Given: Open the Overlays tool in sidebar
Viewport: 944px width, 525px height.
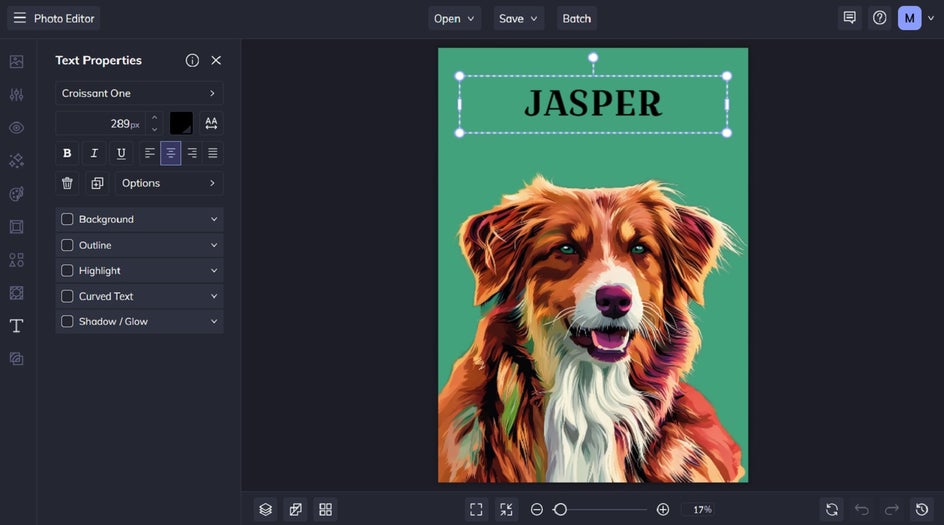Looking at the screenshot, I should [x=16, y=293].
